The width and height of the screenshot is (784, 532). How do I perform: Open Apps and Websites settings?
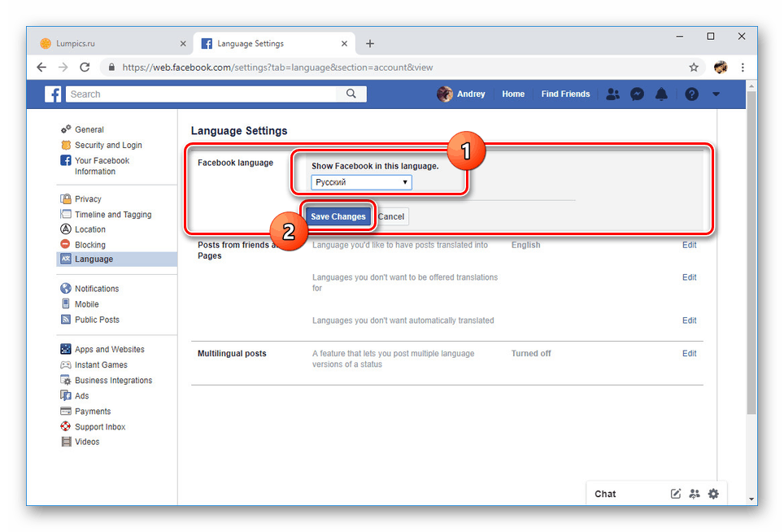(x=110, y=350)
